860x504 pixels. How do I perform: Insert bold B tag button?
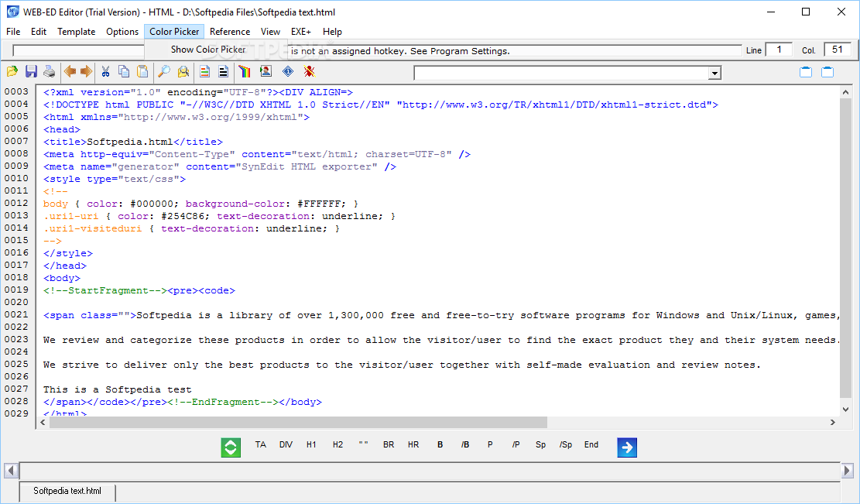(440, 444)
